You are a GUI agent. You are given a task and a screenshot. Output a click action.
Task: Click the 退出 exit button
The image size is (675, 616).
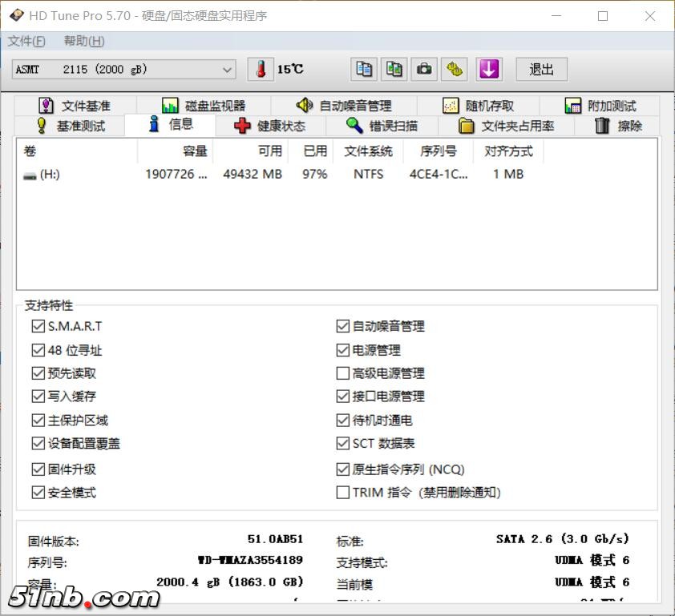pyautogui.click(x=541, y=70)
